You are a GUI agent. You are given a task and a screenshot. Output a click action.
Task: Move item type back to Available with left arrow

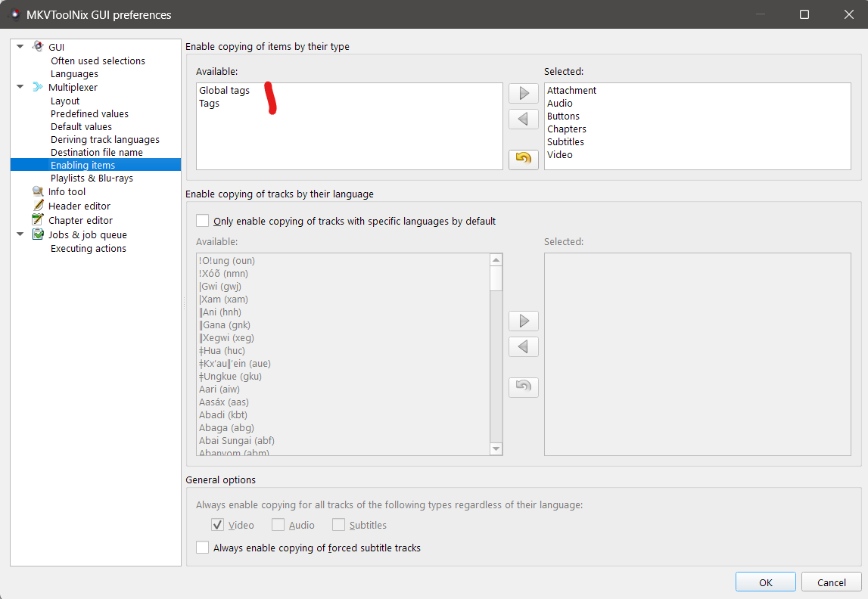[523, 118]
